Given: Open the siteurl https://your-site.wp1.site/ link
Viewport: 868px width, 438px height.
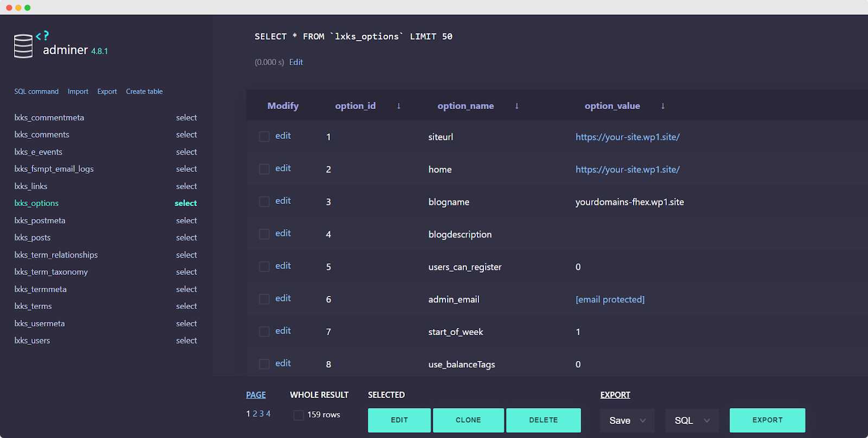Looking at the screenshot, I should [628, 137].
